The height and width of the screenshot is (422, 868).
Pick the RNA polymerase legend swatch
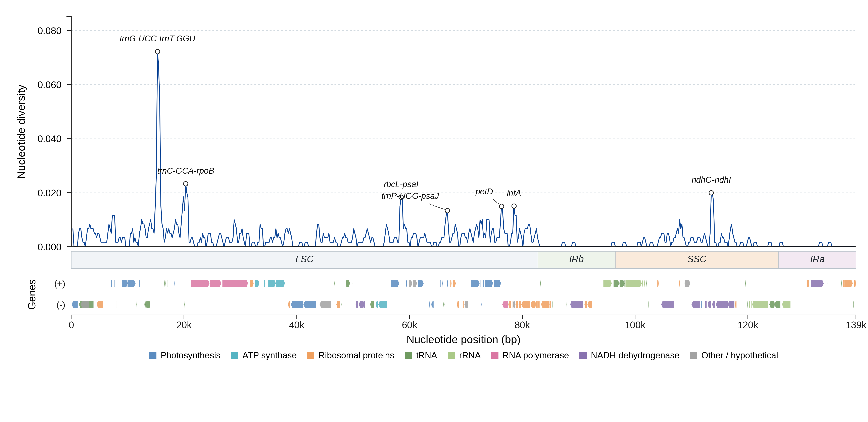coord(495,355)
